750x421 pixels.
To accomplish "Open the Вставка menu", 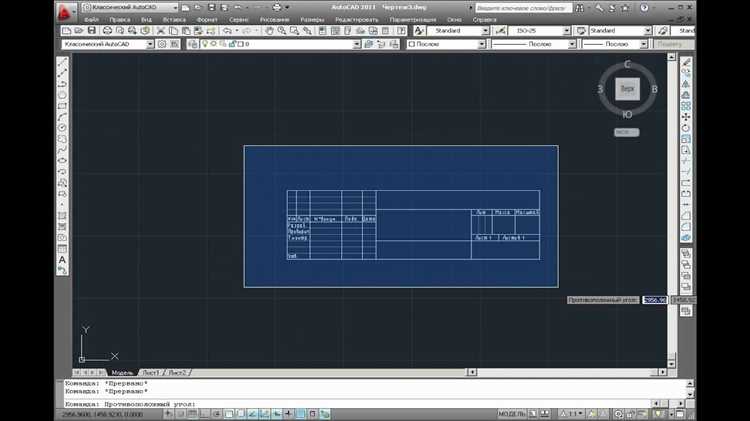I will point(174,20).
